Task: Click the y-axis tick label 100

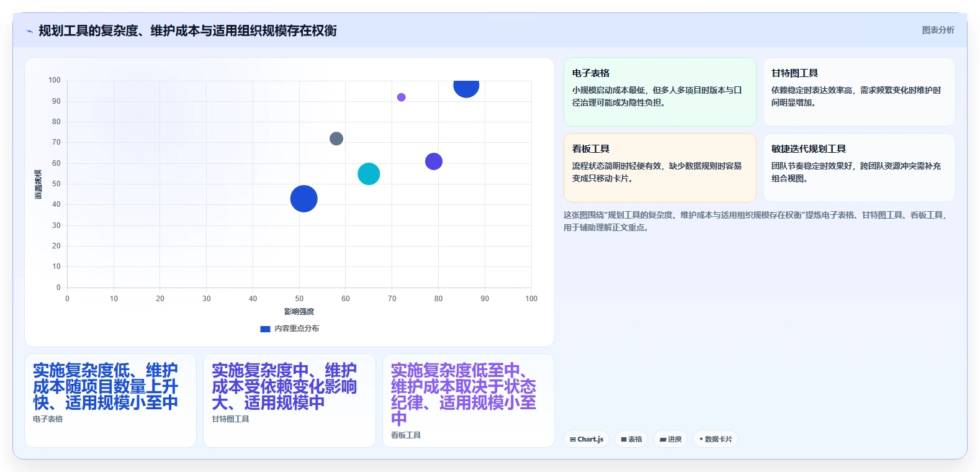Action: 55,80
